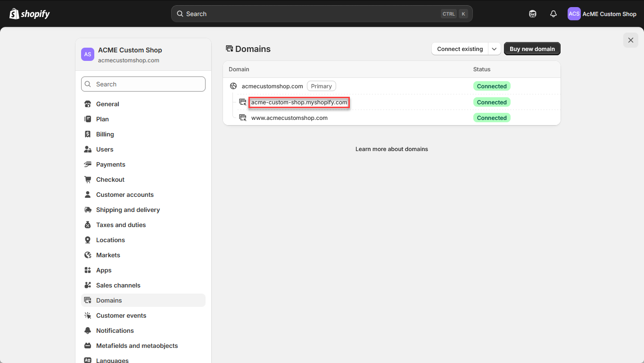The height and width of the screenshot is (363, 644).
Task: Select Payments in the sidebar
Action: [x=143, y=164]
